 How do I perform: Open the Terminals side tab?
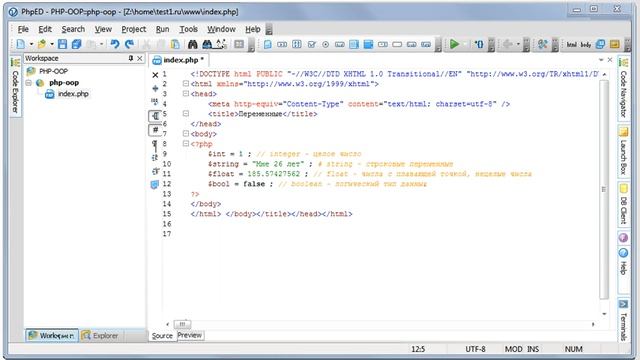[623, 321]
